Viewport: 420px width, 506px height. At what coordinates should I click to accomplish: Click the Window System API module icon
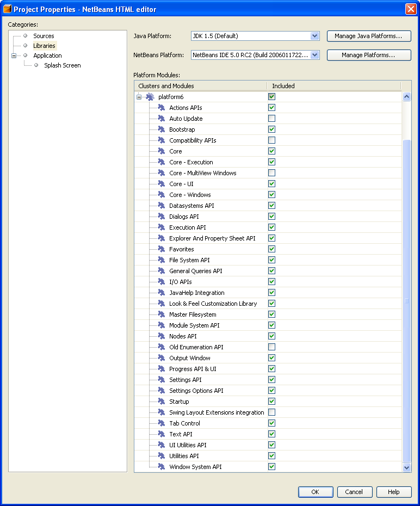tap(161, 467)
